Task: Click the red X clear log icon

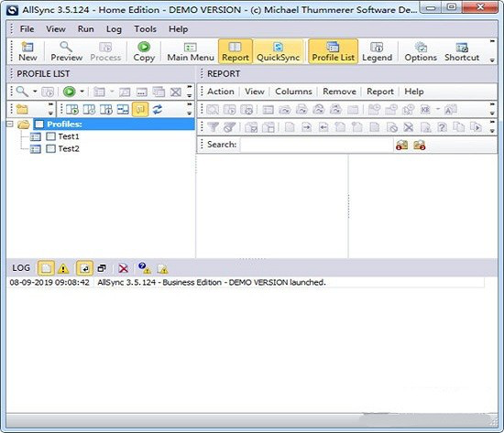Action: tap(123, 268)
